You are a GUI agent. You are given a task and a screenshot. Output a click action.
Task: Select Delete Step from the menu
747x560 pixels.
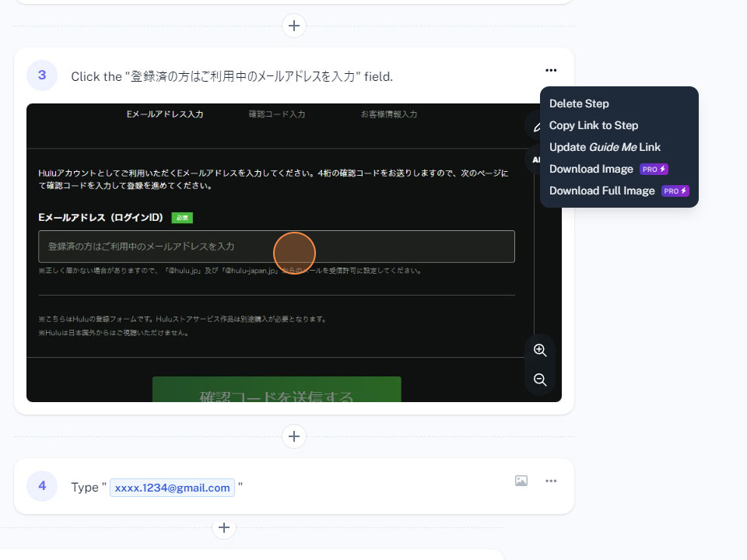pyautogui.click(x=579, y=103)
